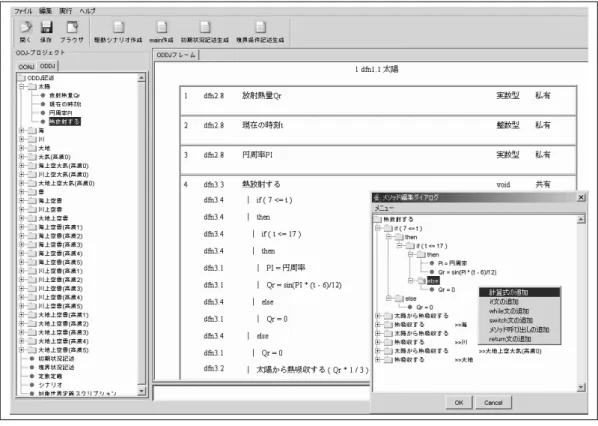Viewport: 598px width, 426px height.
Task: Select 初期状況記述 tree item
Action: 56,358
